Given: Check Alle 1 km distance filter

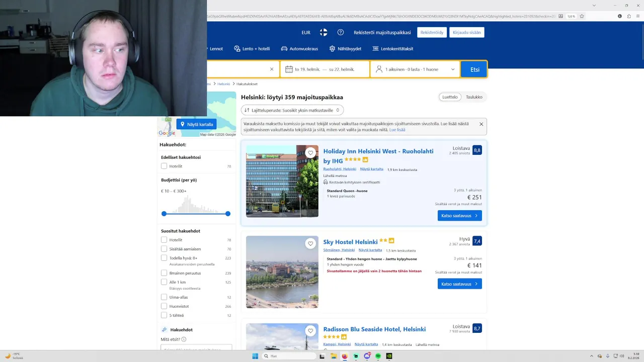Looking at the screenshot, I should click(164, 282).
